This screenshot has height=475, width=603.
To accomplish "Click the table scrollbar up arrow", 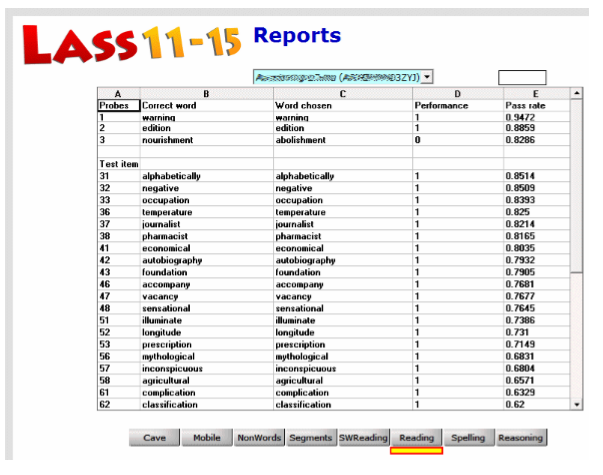I will click(576, 93).
